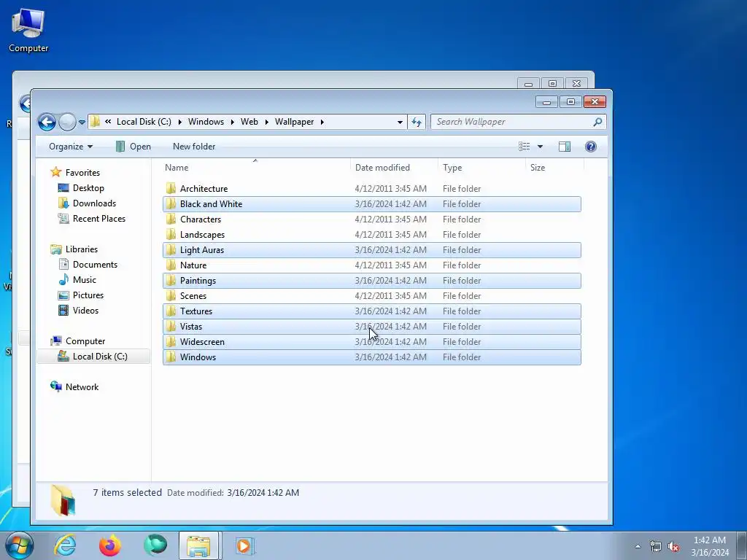
Task: Click Favorites in navigation pane
Action: [75, 172]
